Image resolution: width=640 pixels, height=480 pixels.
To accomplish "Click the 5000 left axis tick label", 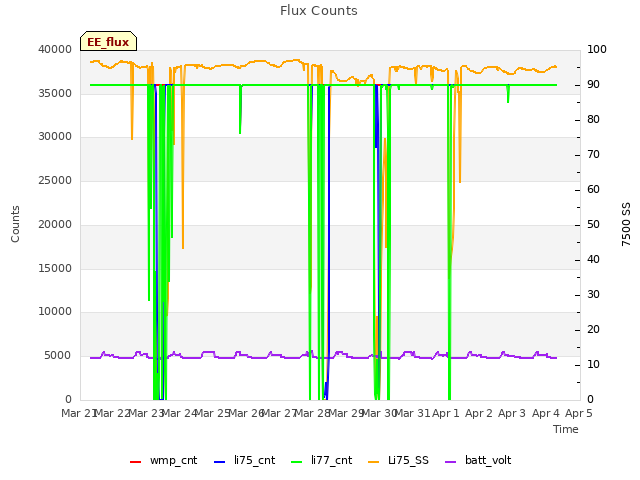I will pos(58,356).
